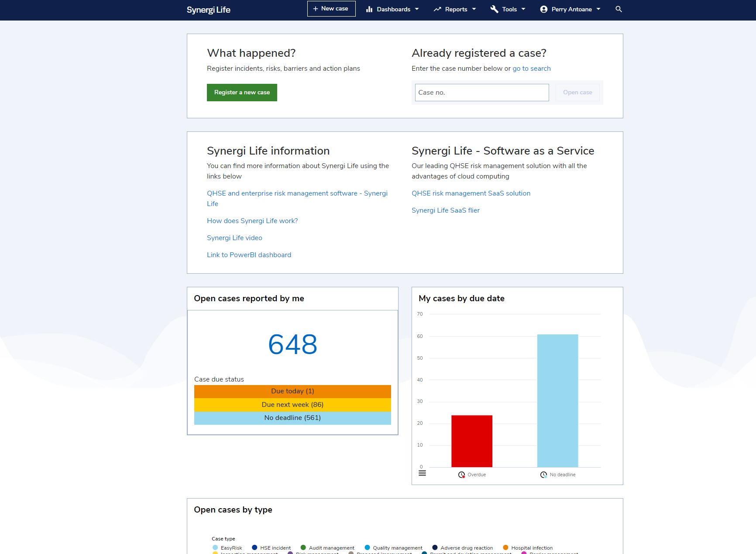Click the Synergi Life home logo
The width and height of the screenshot is (756, 554).
209,10
